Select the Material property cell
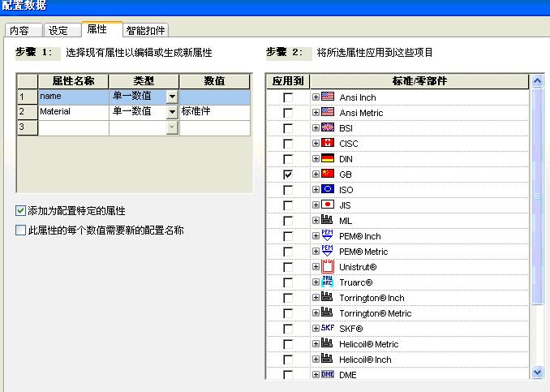This screenshot has height=392, width=550. coord(73,112)
